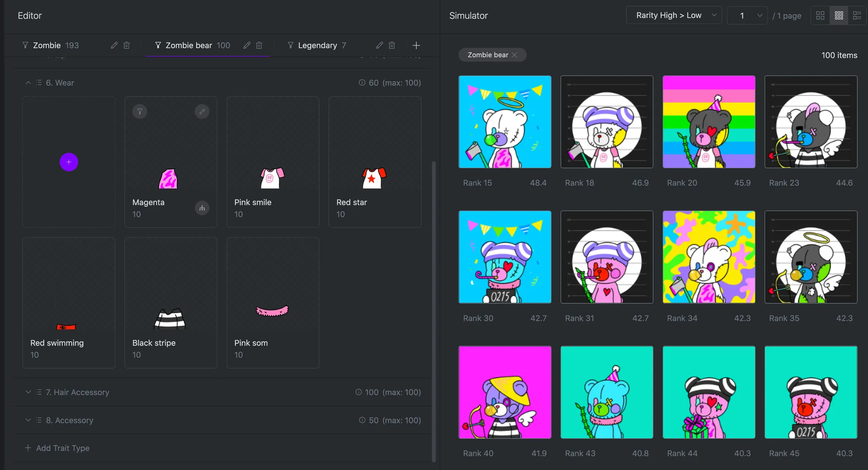Delete the Zombie bear filter via trash icon
Viewport: 868px width, 470px height.
click(259, 45)
